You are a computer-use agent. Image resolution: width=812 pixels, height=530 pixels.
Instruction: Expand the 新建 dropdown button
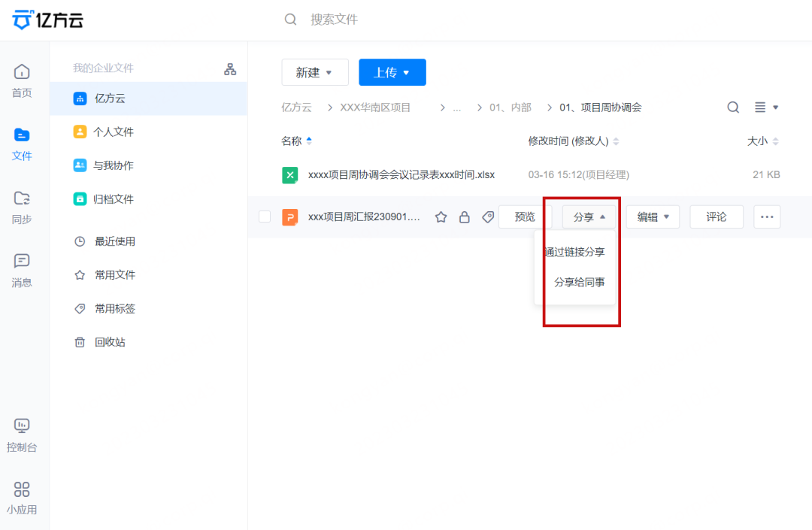tap(315, 72)
